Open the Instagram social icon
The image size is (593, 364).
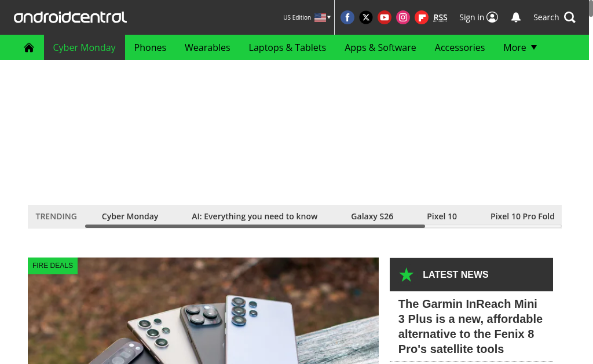[403, 17]
